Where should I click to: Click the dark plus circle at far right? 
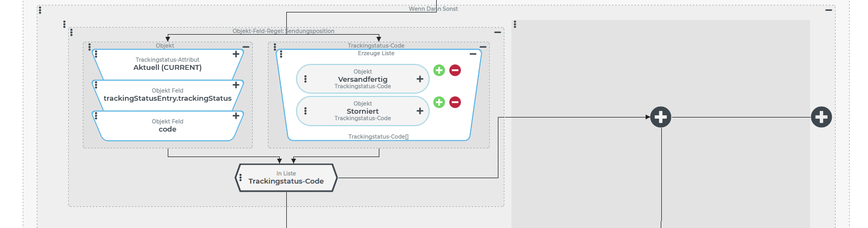pyautogui.click(x=821, y=117)
